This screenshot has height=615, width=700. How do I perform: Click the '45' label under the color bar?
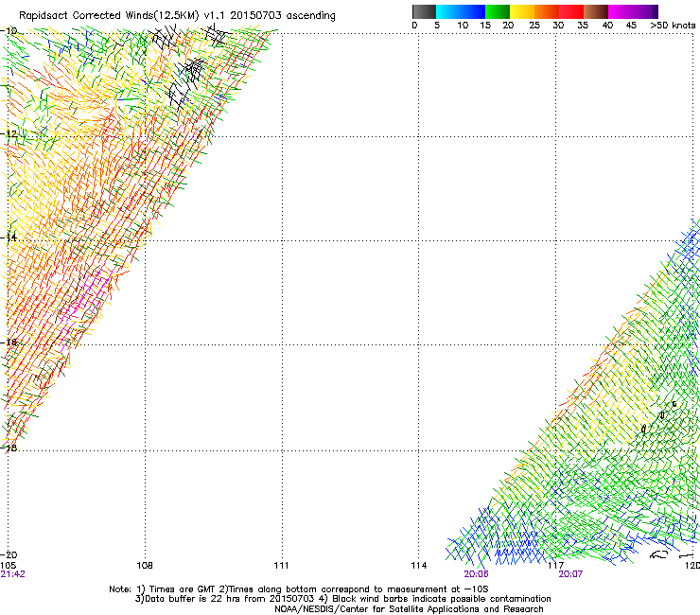pos(631,26)
